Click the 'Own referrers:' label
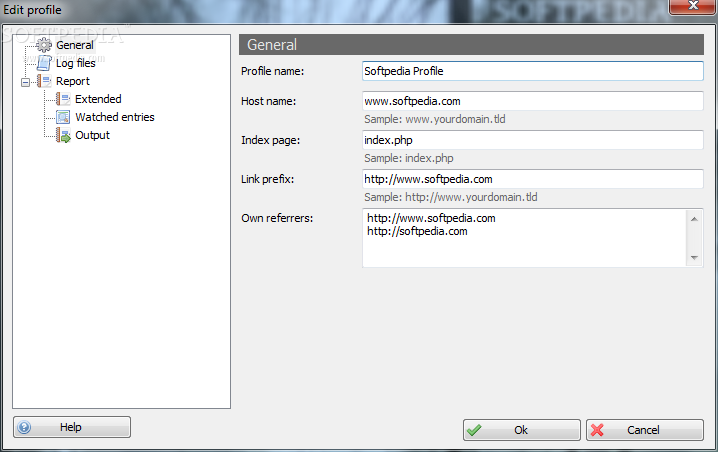Image resolution: width=718 pixels, height=452 pixels. coord(277,218)
